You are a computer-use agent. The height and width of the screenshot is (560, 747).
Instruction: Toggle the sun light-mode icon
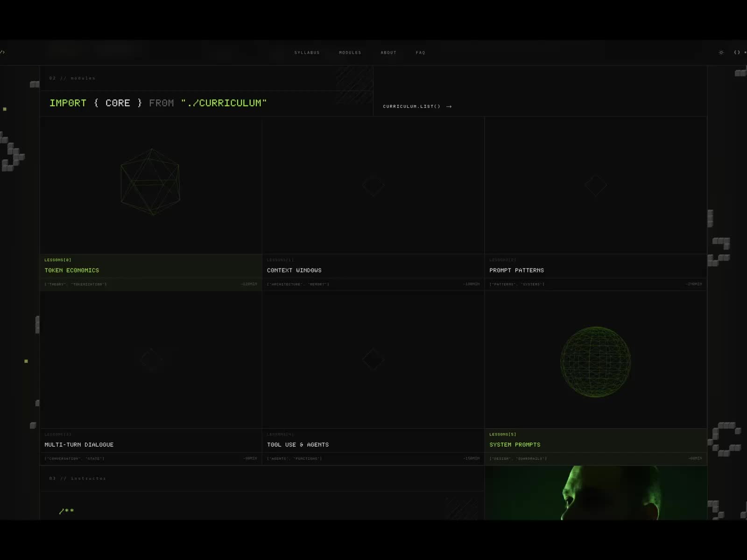(x=721, y=52)
